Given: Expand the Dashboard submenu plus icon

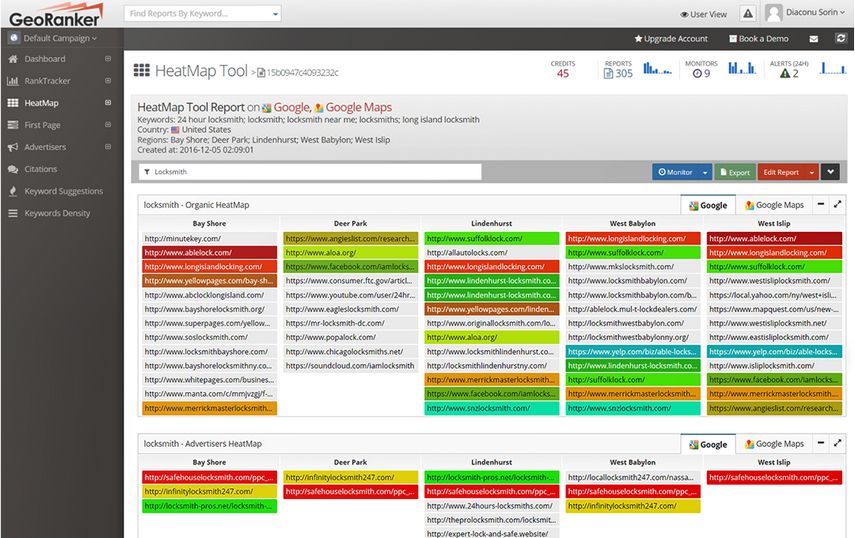Looking at the screenshot, I should click(108, 58).
